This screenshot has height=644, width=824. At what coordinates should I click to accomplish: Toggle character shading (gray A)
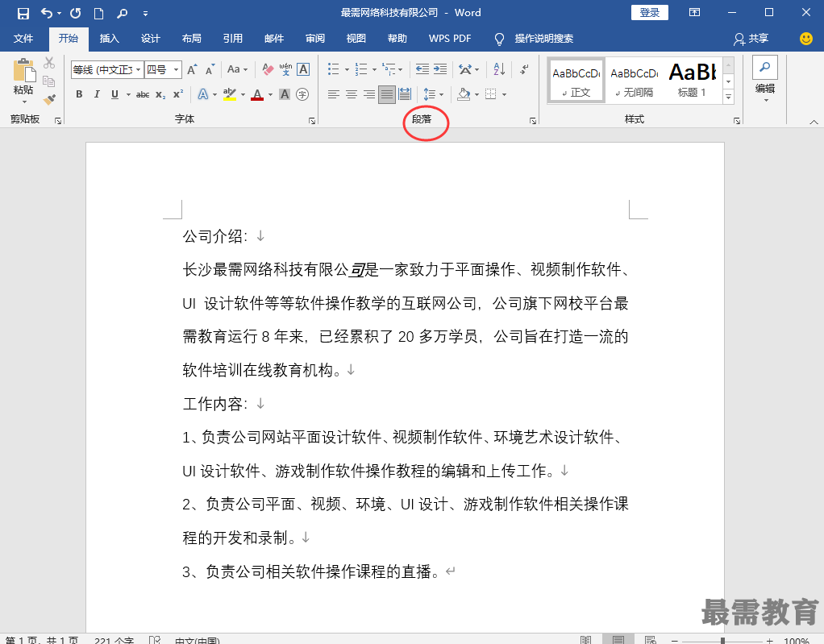(285, 94)
